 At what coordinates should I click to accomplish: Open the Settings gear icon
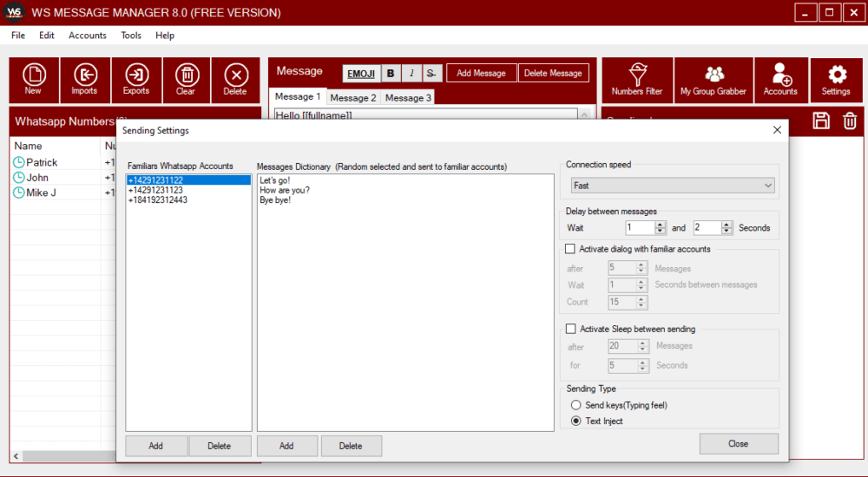[x=837, y=81]
